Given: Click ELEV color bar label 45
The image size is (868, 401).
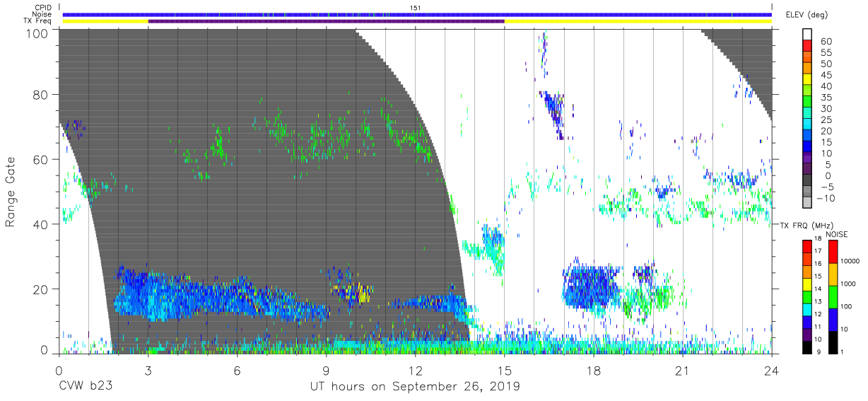Looking at the screenshot, I should coord(826,75).
